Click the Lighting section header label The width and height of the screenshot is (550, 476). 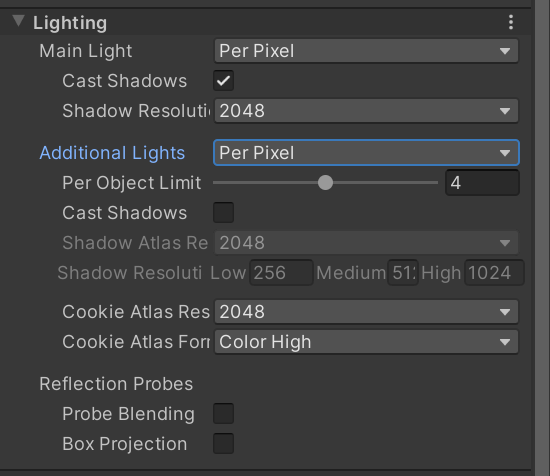click(70, 23)
